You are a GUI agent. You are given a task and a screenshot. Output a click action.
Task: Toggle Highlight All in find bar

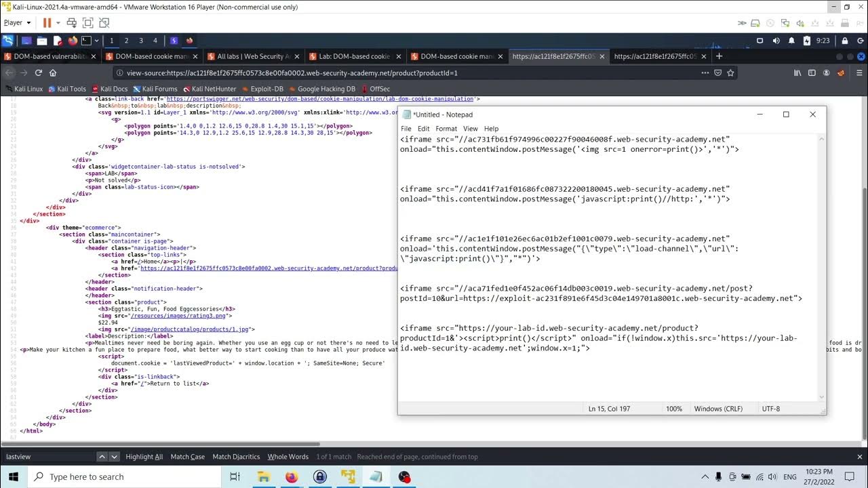click(x=144, y=457)
